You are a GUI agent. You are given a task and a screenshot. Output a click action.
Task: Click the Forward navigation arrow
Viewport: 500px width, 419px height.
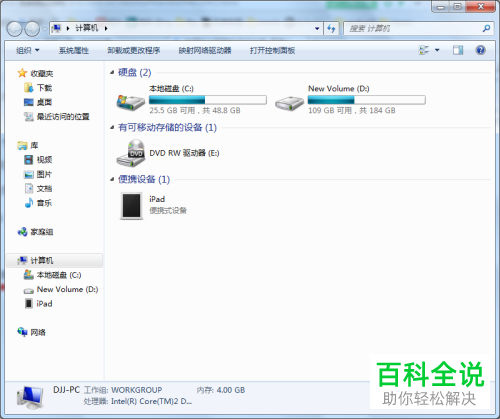tap(32, 29)
